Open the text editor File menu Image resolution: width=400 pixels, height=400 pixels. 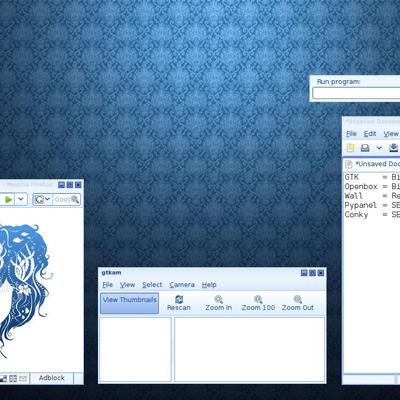coord(351,134)
